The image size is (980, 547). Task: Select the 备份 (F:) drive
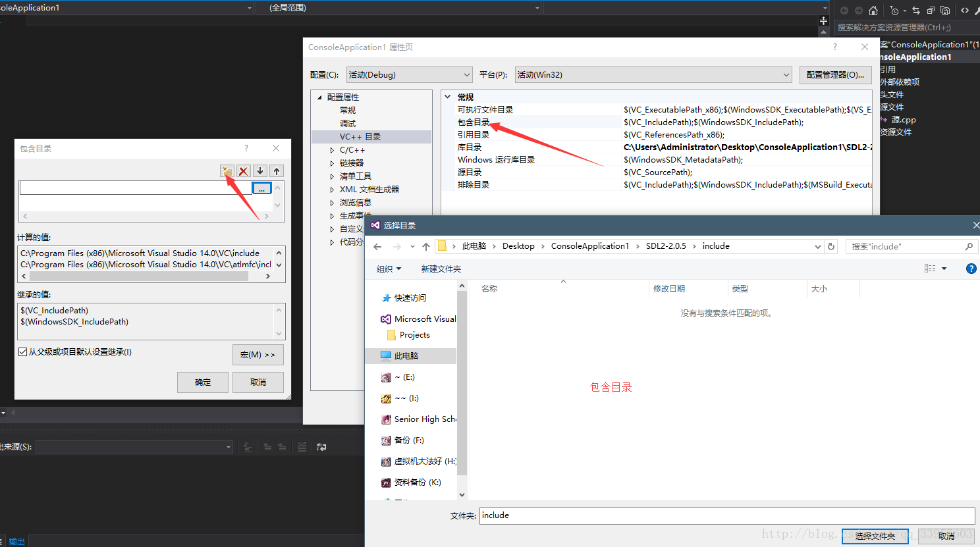tap(402, 440)
